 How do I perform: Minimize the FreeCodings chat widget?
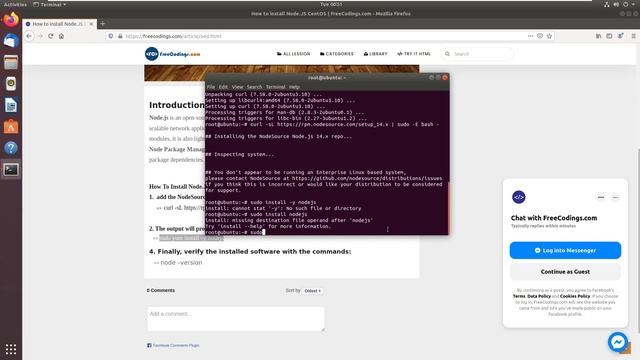615,197
